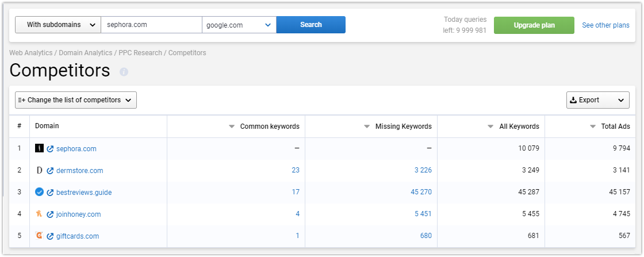Open external link icon for giftcards.com
This screenshot has width=644, height=257.
click(50, 236)
